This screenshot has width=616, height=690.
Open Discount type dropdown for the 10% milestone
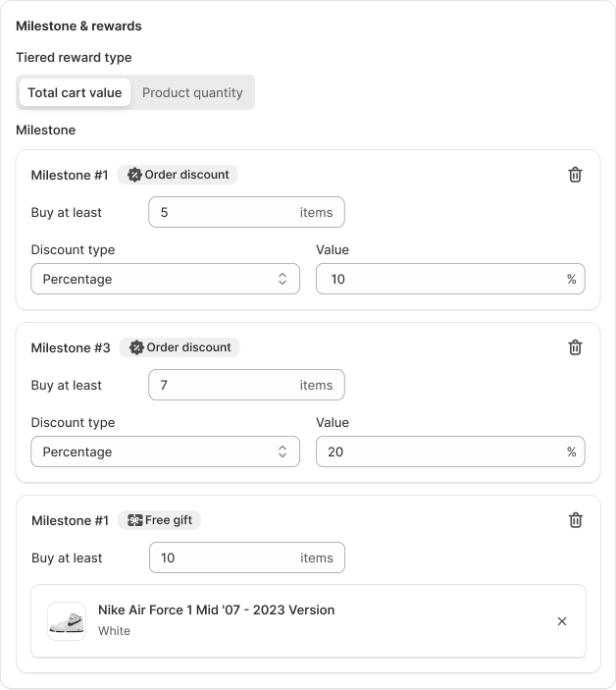[x=165, y=279]
